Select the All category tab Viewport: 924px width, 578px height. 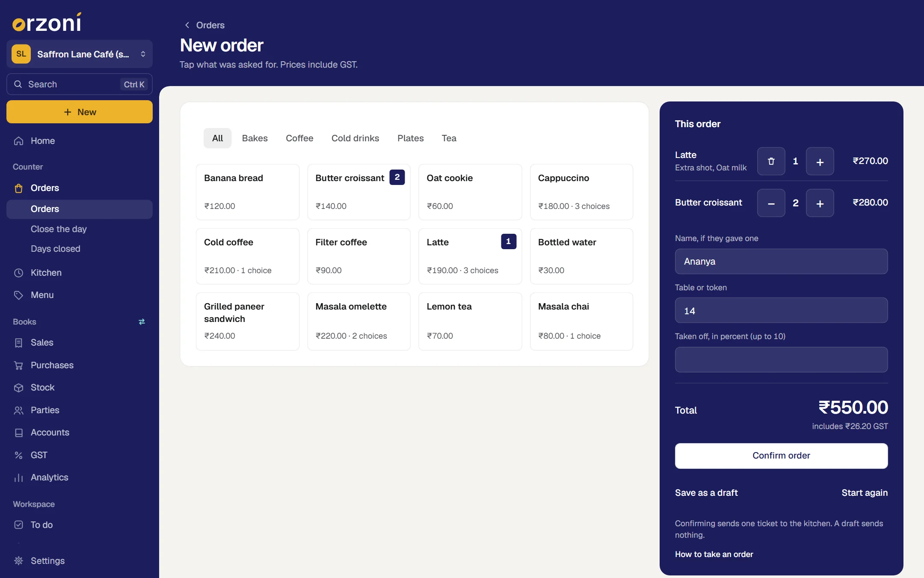217,138
